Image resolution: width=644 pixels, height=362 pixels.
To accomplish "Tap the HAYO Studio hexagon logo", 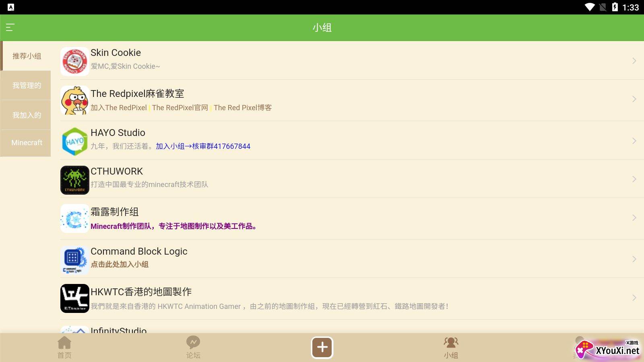I will click(74, 141).
